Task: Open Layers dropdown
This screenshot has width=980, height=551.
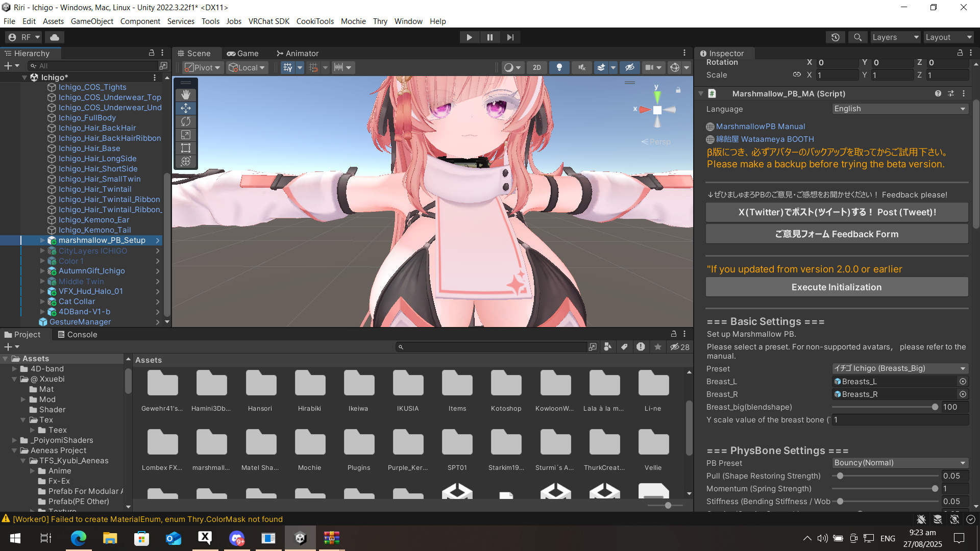Action: click(895, 37)
